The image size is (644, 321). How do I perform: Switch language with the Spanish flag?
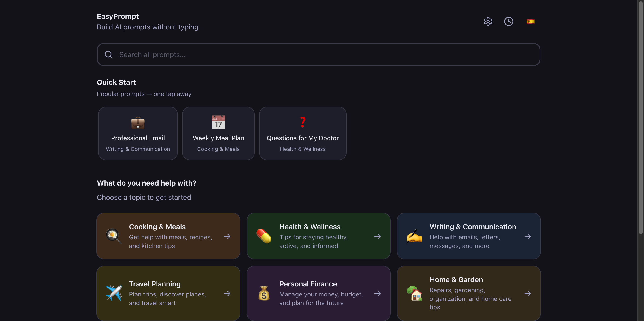click(x=530, y=21)
